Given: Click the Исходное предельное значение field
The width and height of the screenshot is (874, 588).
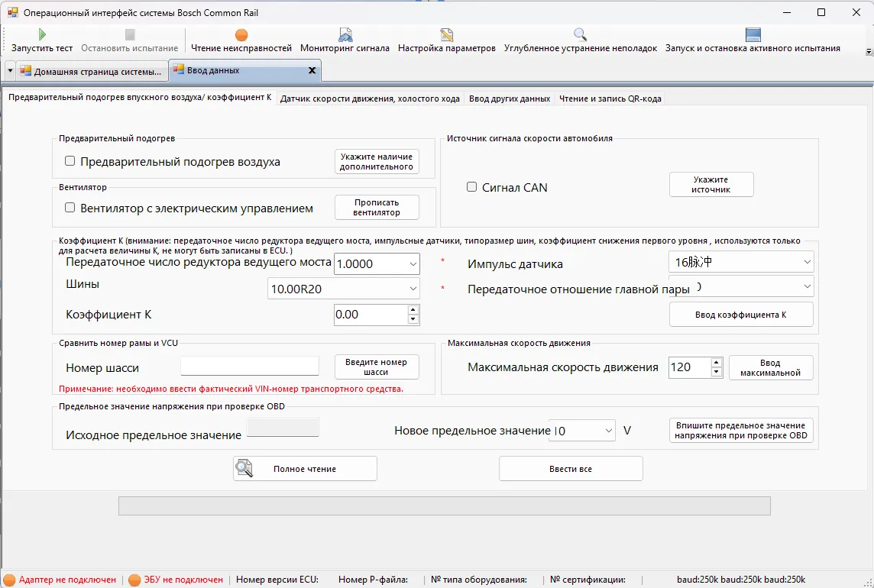Looking at the screenshot, I should (283, 428).
